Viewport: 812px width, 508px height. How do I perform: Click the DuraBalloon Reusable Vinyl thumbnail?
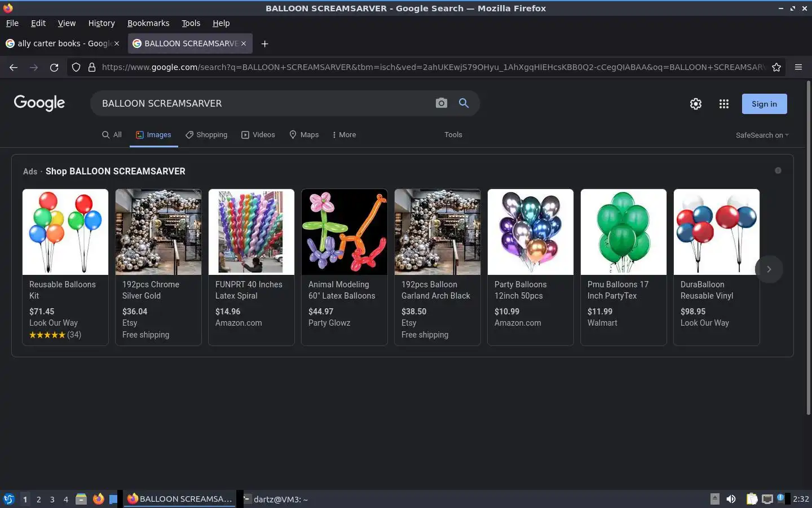(717, 232)
